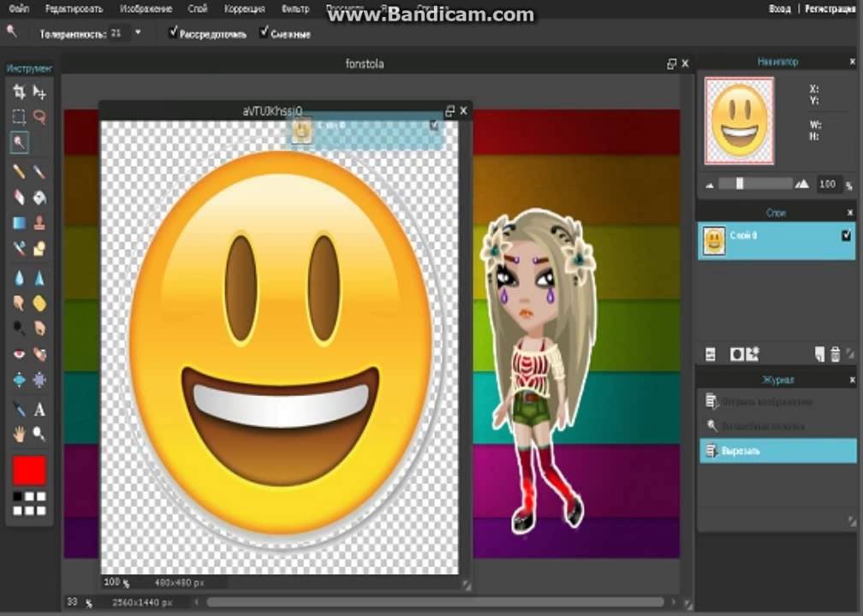
Task: Select the Dodge tool
Action: tap(19, 329)
